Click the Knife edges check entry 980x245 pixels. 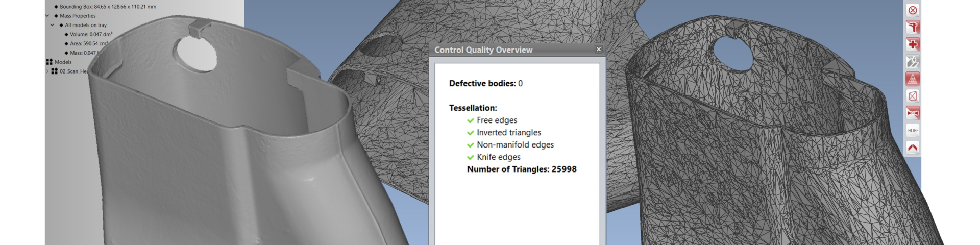498,157
